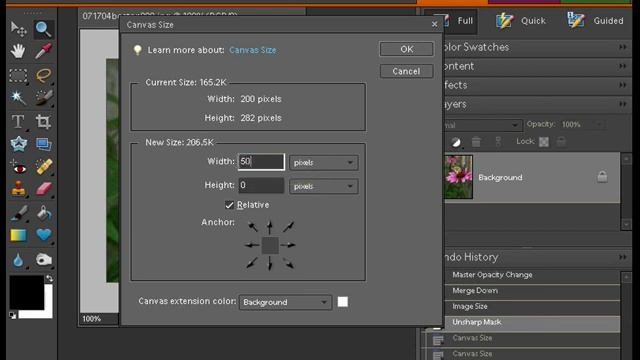This screenshot has height=360, width=640.
Task: Open the Height units pixels dropdown
Action: tap(324, 186)
